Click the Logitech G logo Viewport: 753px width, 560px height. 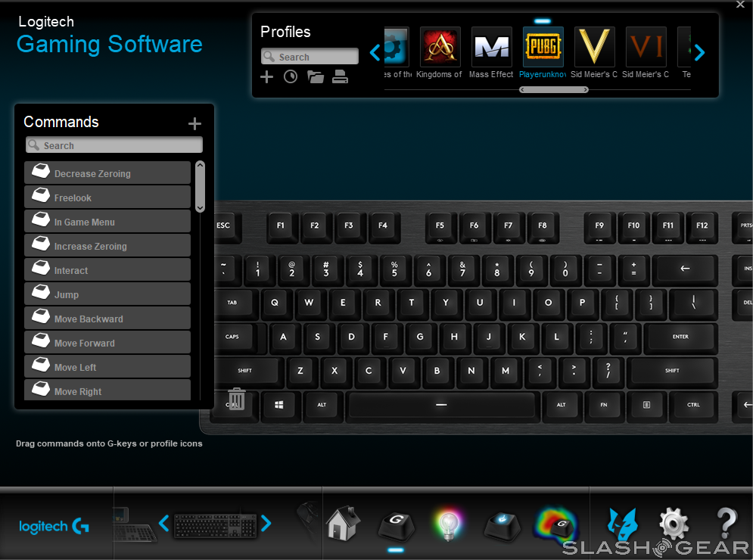pyautogui.click(x=54, y=526)
